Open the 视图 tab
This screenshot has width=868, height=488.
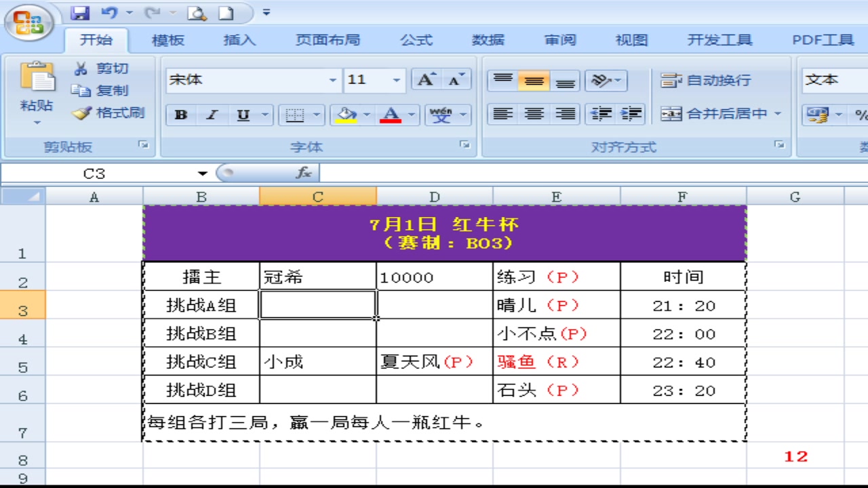[x=632, y=41]
